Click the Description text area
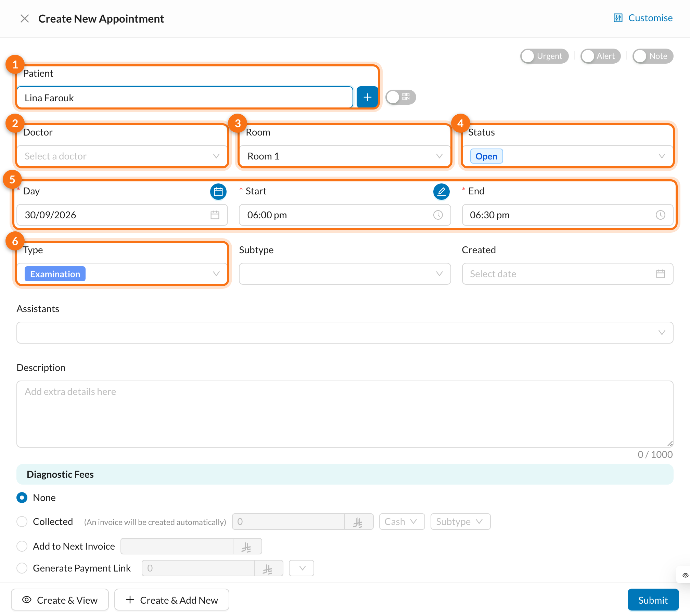This screenshot has height=616, width=690. click(x=345, y=414)
